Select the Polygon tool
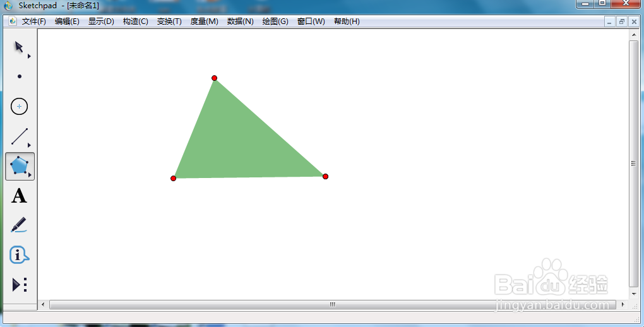Screen dimensions: 644x327 click(x=20, y=165)
